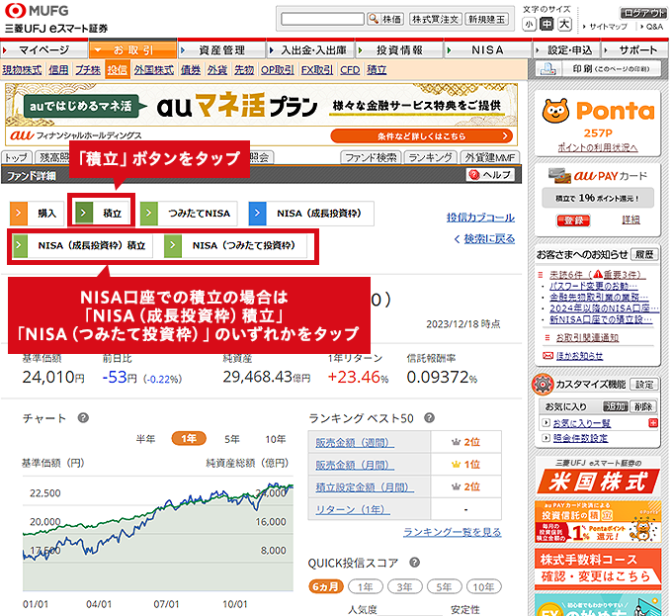This screenshot has width=672, height=616.
Task: Click help icon beside QUICK投信スコア
Action: (414, 563)
